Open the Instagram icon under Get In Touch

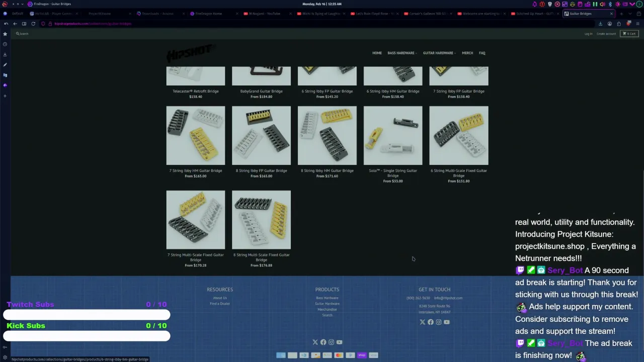(x=438, y=322)
